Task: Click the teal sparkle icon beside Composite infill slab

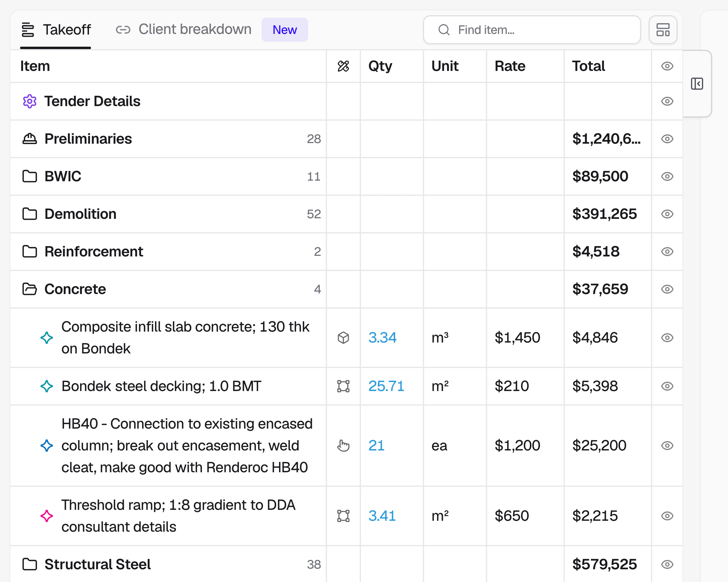Action: click(47, 338)
